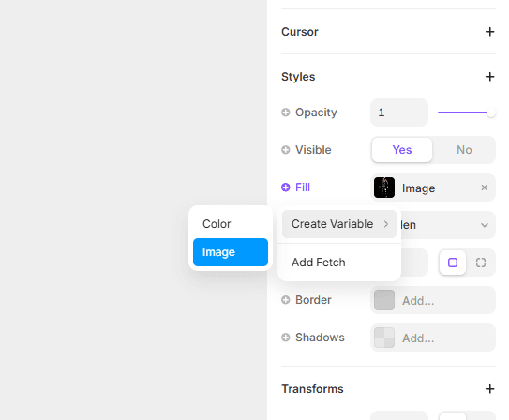
Task: Click the Styles plus icon
Action: [x=489, y=77]
